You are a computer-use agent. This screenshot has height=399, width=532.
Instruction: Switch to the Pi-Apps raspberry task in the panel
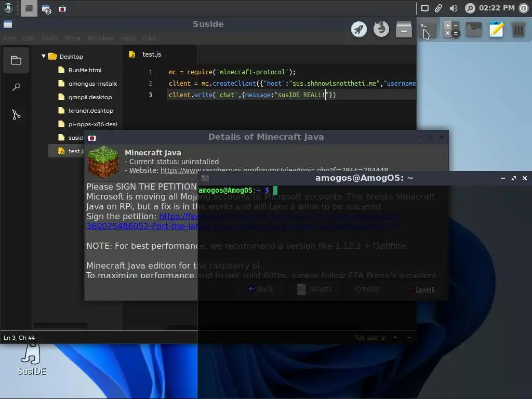click(x=62, y=9)
